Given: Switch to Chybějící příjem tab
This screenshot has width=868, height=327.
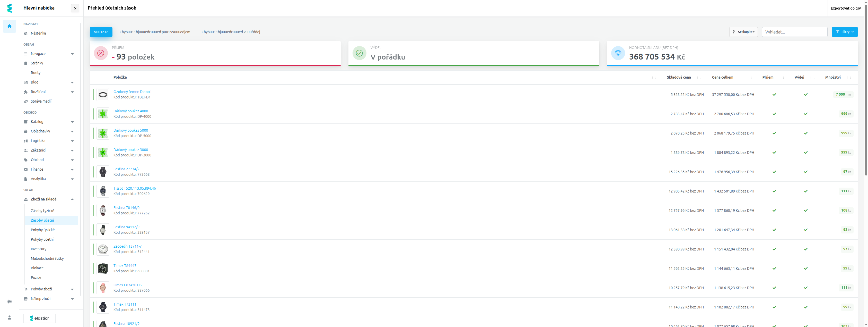Looking at the screenshot, I should click(155, 32).
